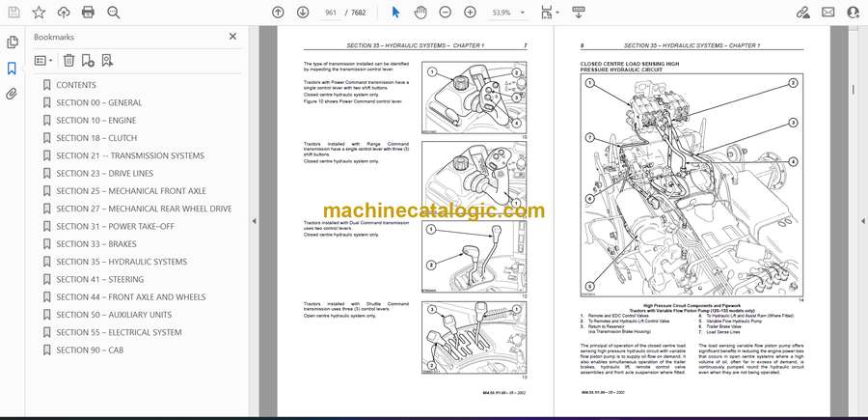The image size is (868, 420).
Task: Click bookmark icon beside SECTION 35 – HYDRAULIC SYSTEMS
Action: (47, 262)
